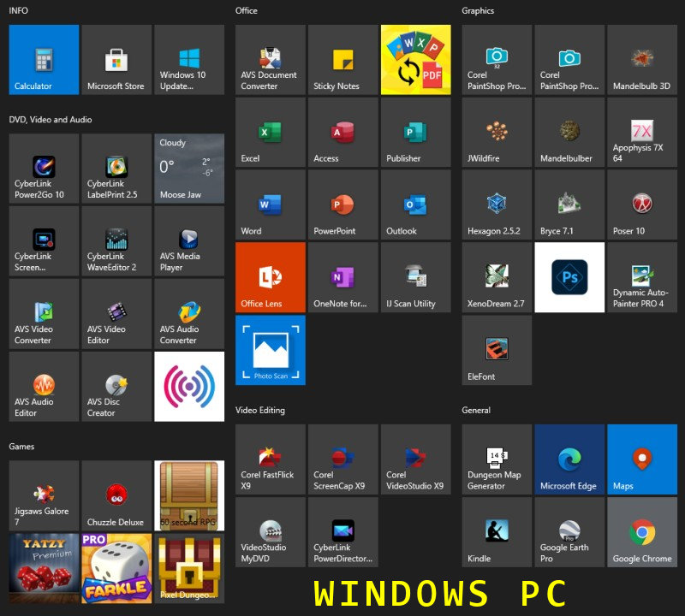Launch Publisher
The height and width of the screenshot is (616, 685).
tap(416, 133)
